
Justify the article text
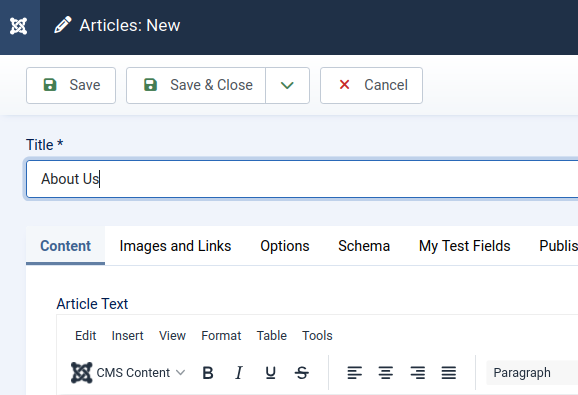click(x=449, y=373)
